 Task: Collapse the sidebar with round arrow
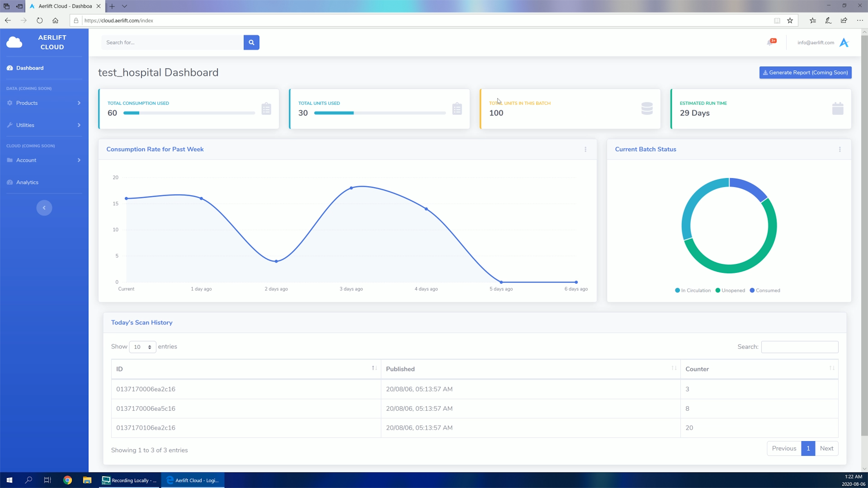[x=44, y=208]
